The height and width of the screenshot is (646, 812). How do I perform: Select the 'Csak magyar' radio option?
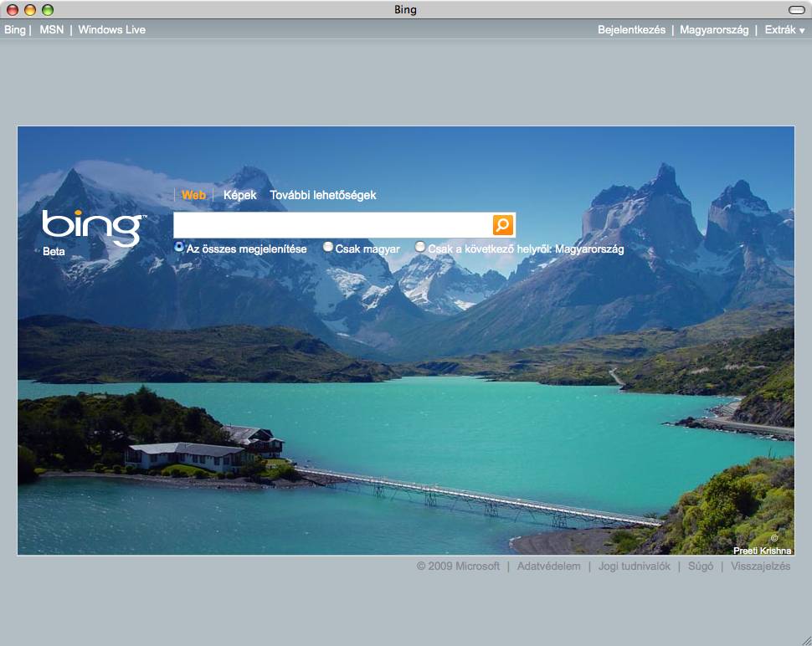click(x=328, y=248)
